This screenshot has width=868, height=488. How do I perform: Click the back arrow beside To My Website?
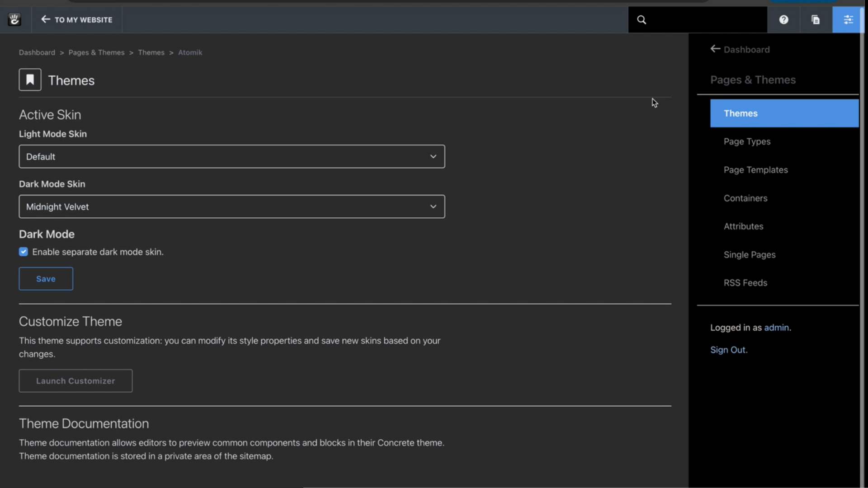pos(45,19)
